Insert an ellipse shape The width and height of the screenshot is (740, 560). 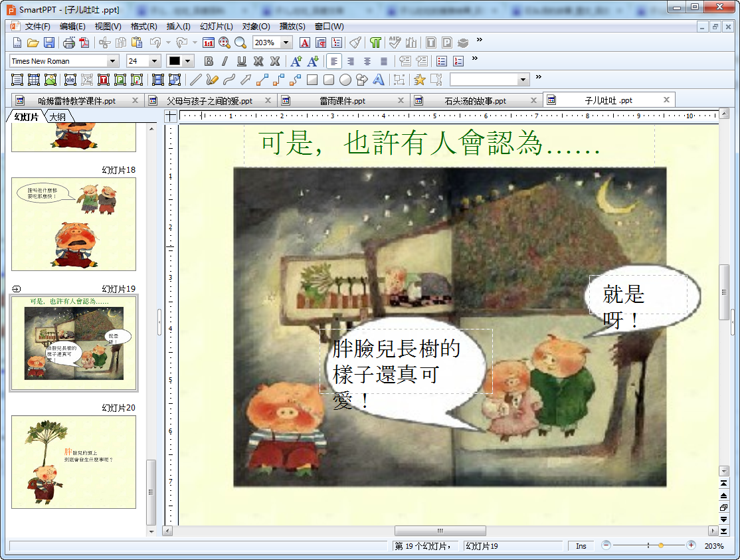[x=345, y=80]
